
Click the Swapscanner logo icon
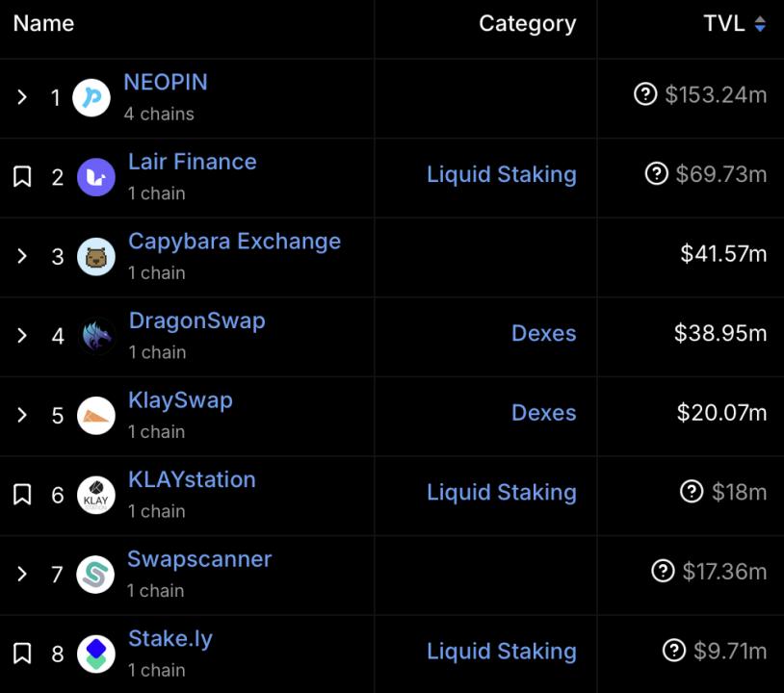coord(95,575)
